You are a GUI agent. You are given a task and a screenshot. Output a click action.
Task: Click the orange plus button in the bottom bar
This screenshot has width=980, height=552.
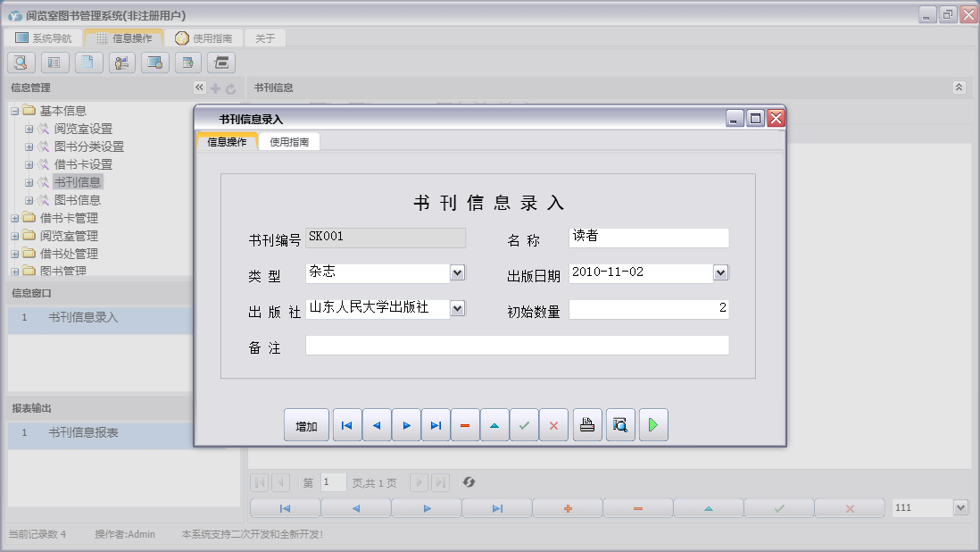click(x=567, y=508)
